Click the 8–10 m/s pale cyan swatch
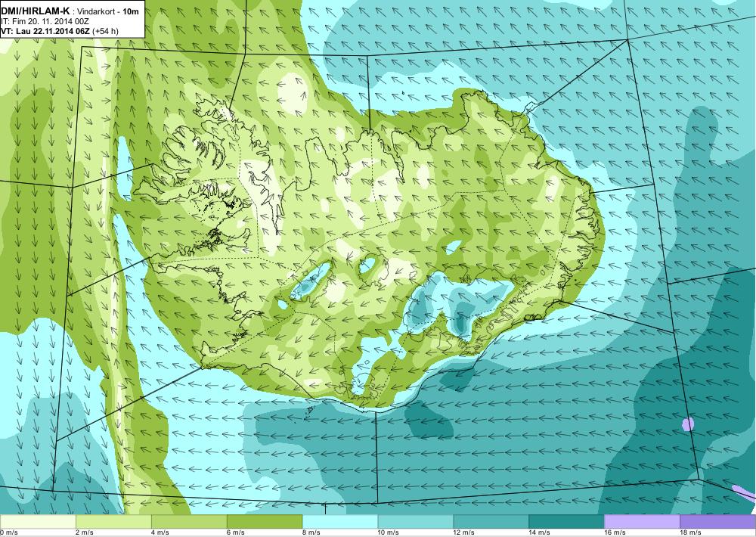This screenshot has width=756, height=537. 340,522
